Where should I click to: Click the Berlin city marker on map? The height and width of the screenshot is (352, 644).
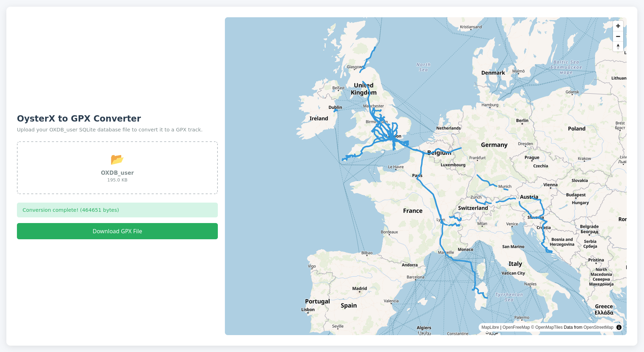point(522,124)
